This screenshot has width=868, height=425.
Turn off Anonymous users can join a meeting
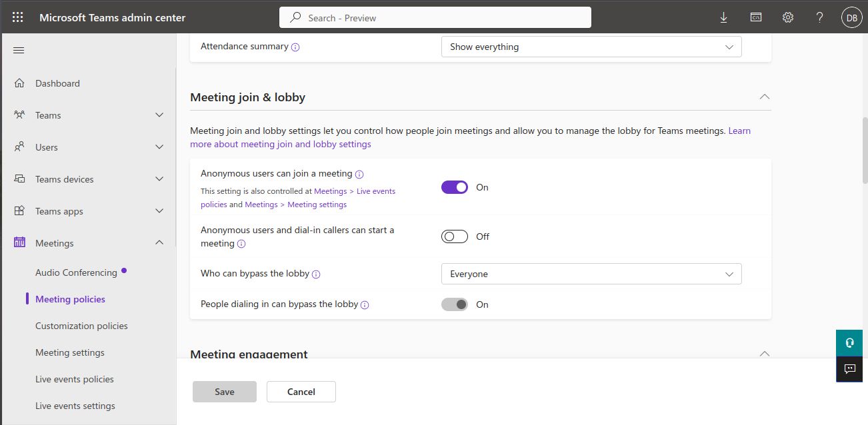tap(455, 187)
